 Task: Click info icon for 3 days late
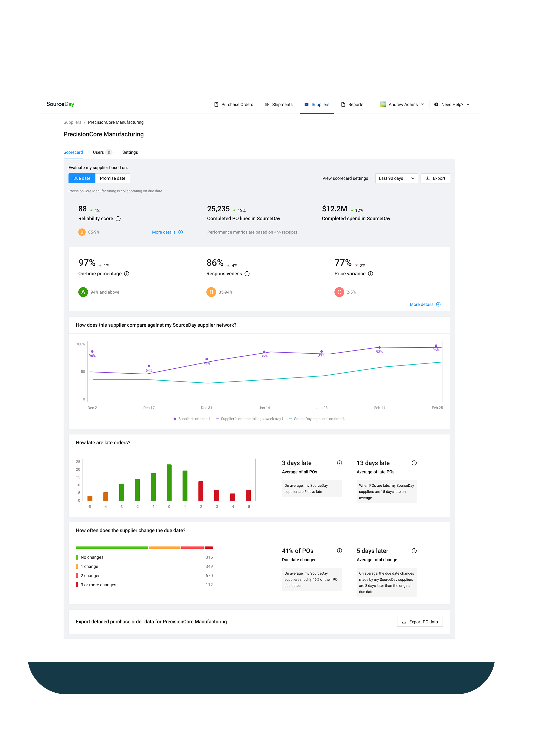pyautogui.click(x=339, y=463)
